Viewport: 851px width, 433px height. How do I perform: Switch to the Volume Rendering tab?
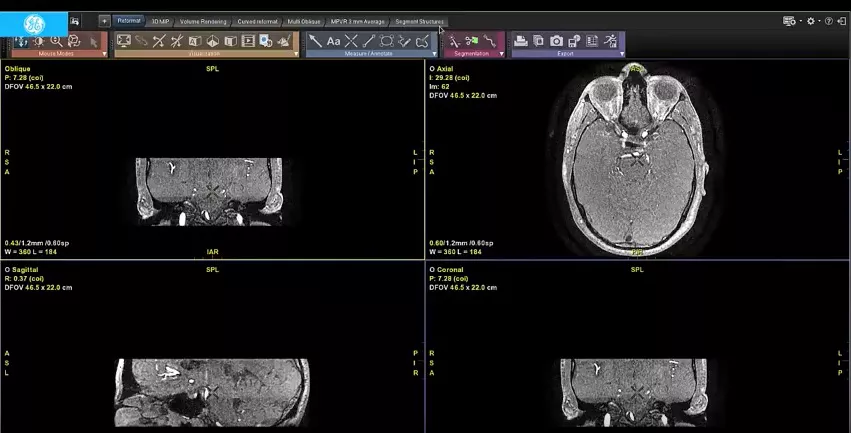point(203,22)
